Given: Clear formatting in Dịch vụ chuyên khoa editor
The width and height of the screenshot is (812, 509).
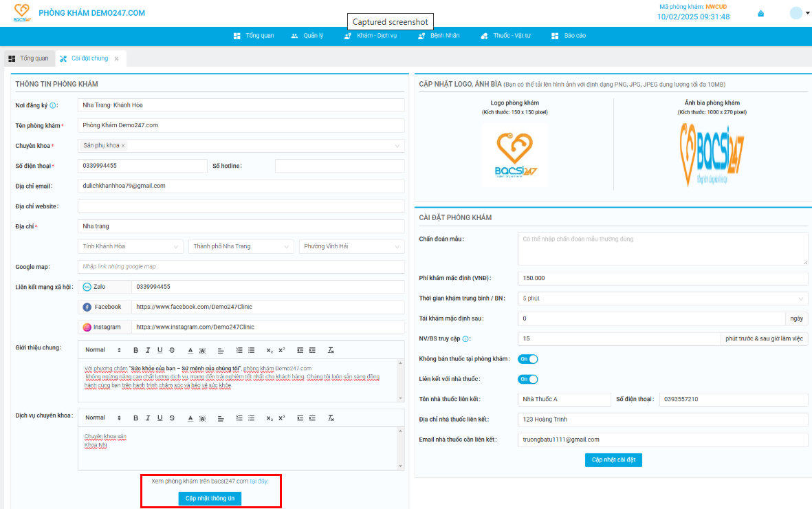Looking at the screenshot, I should click(x=331, y=418).
